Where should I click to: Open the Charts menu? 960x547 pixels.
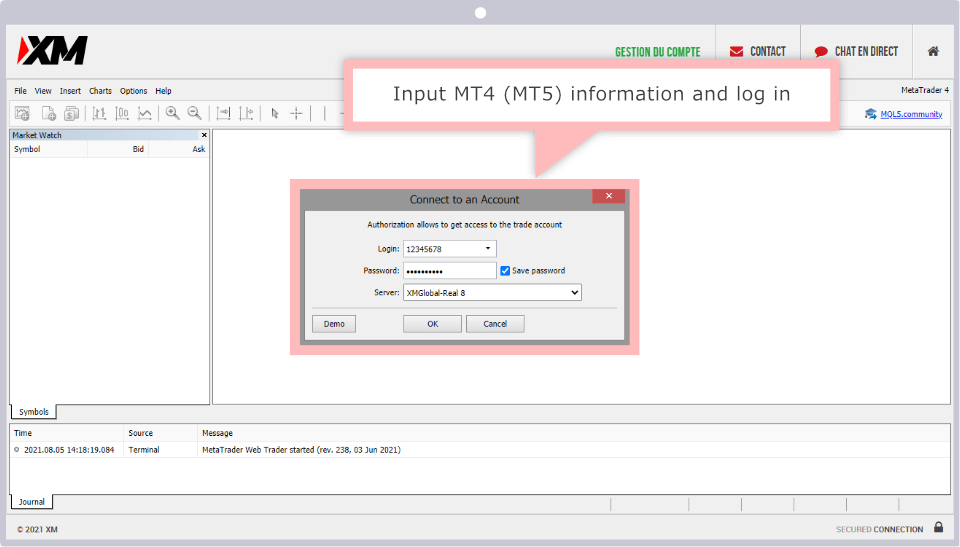click(x=100, y=91)
